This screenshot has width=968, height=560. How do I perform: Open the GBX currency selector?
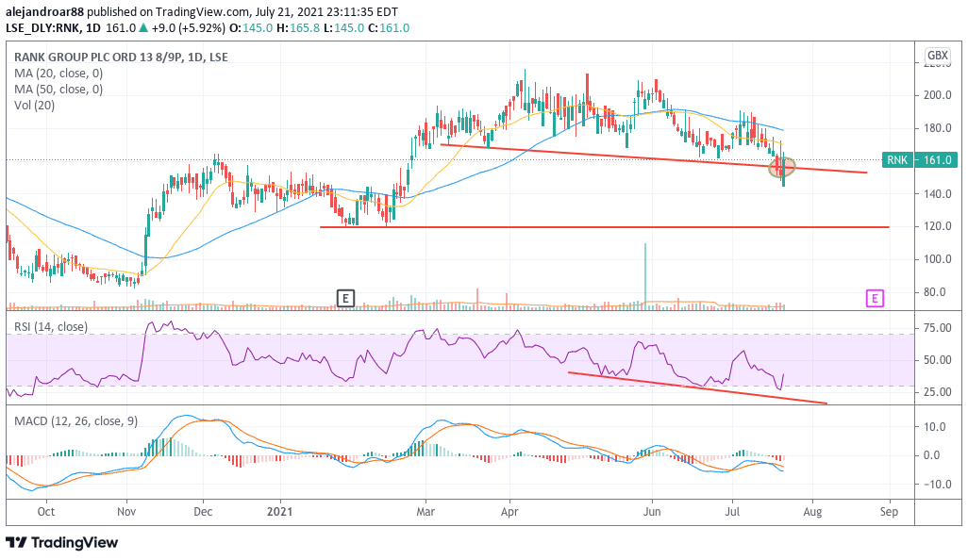pos(937,56)
